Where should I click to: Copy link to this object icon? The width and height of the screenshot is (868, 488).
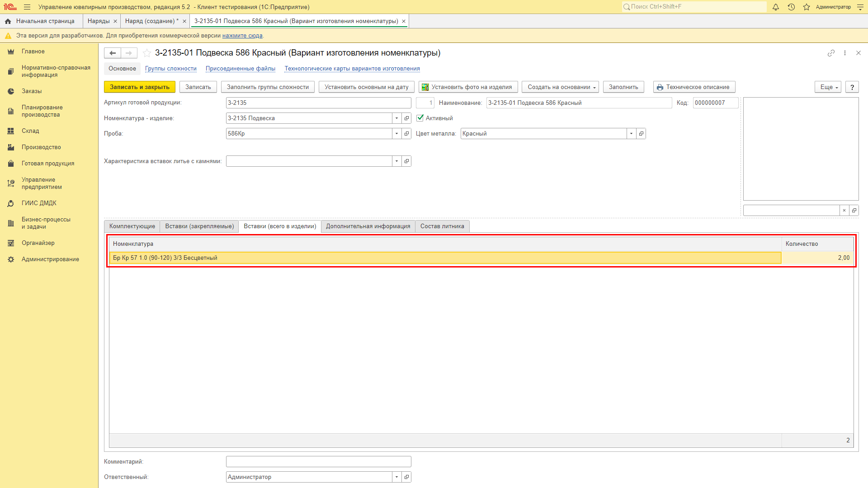point(831,53)
